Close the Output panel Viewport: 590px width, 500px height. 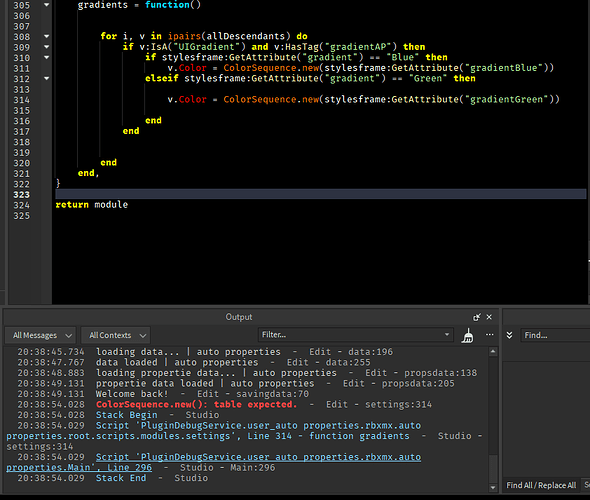(x=489, y=317)
